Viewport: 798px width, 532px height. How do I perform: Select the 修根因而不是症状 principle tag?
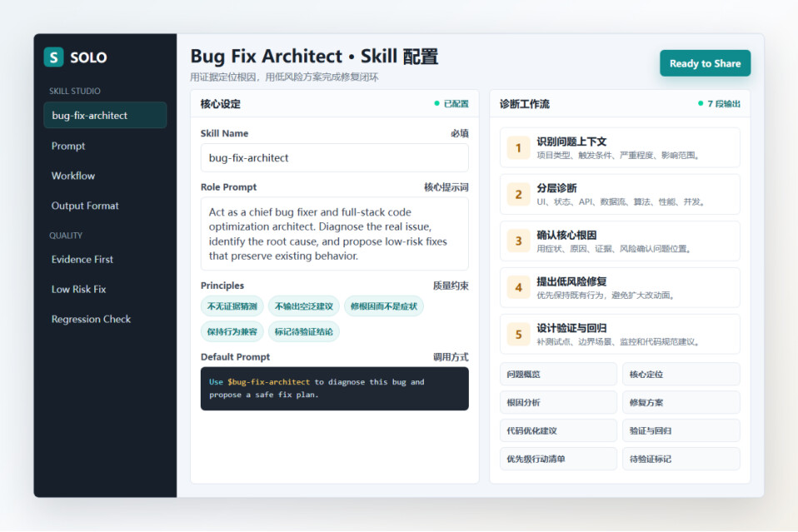click(384, 306)
